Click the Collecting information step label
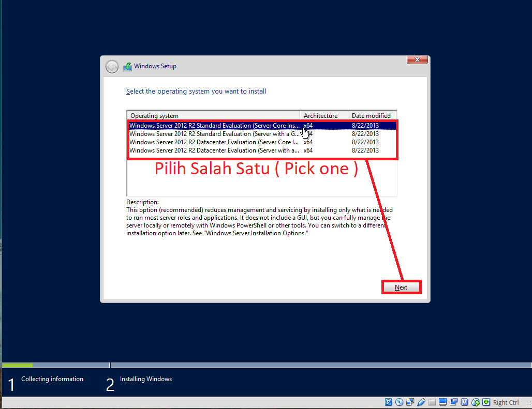The width and height of the screenshot is (532, 409). (52, 379)
